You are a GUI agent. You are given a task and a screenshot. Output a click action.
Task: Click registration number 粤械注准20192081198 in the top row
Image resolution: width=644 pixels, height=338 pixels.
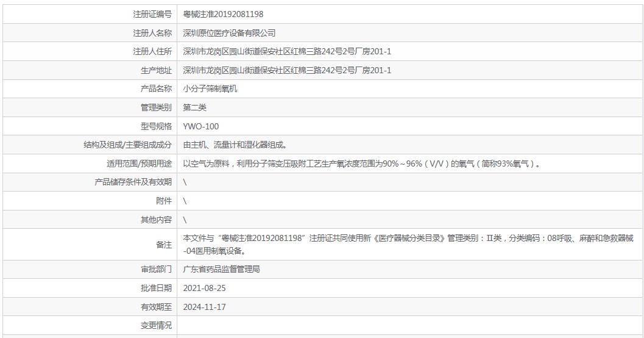(223, 14)
